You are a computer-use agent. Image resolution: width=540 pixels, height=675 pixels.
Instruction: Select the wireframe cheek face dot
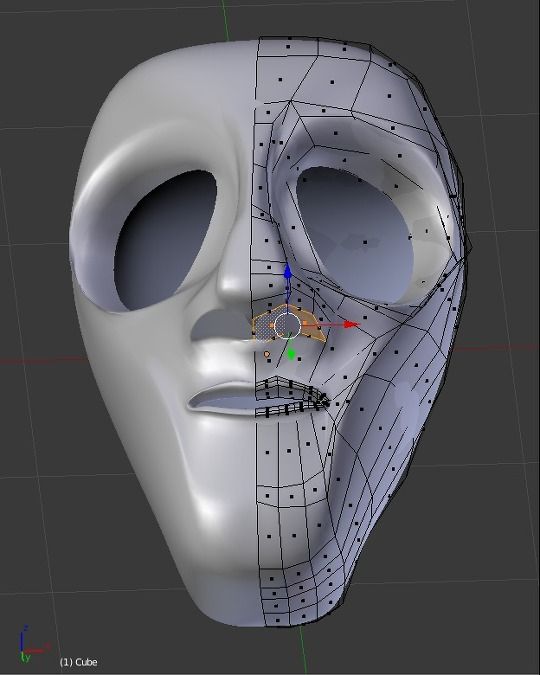[x=397, y=352]
